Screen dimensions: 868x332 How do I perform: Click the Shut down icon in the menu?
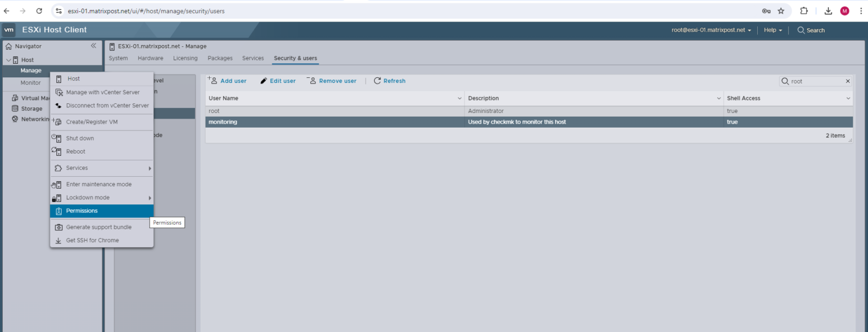[57, 138]
